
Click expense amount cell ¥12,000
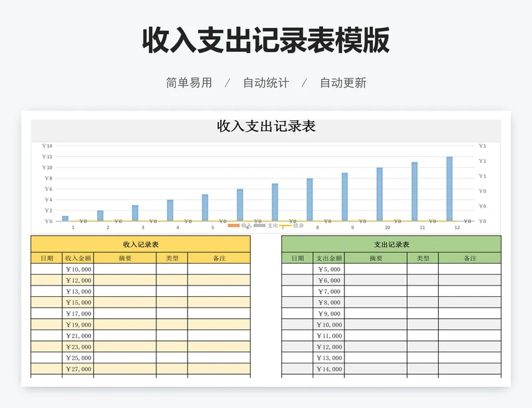coord(329,347)
